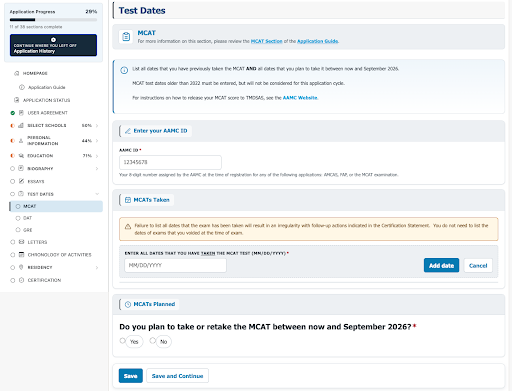Viewport: 512px width, 391px height.
Task: Click the warning triangle icon
Action: tap(128, 227)
